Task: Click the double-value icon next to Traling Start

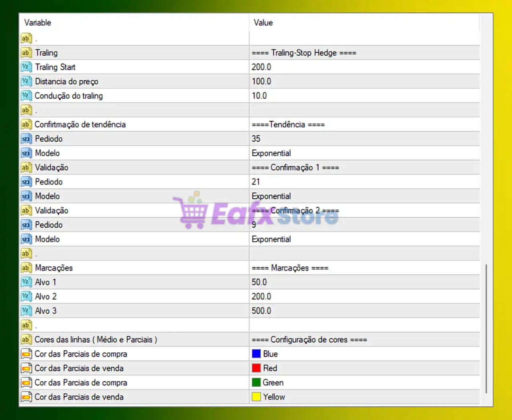Action: [x=26, y=67]
